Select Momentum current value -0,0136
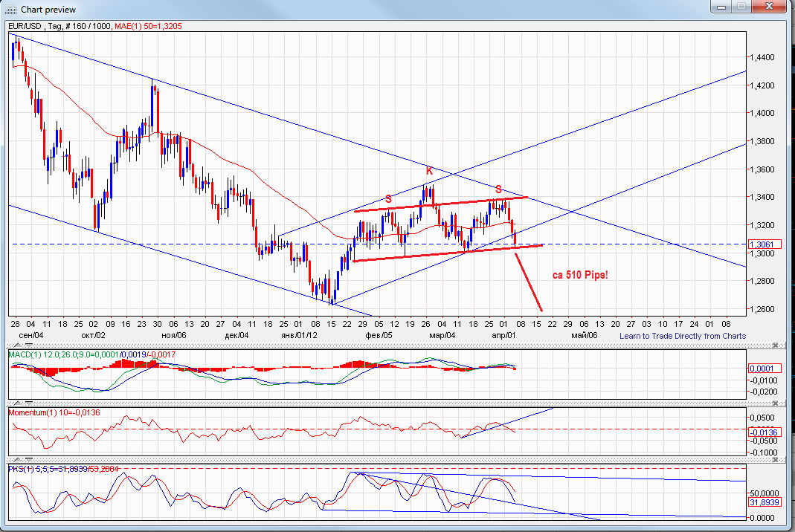 click(765, 432)
